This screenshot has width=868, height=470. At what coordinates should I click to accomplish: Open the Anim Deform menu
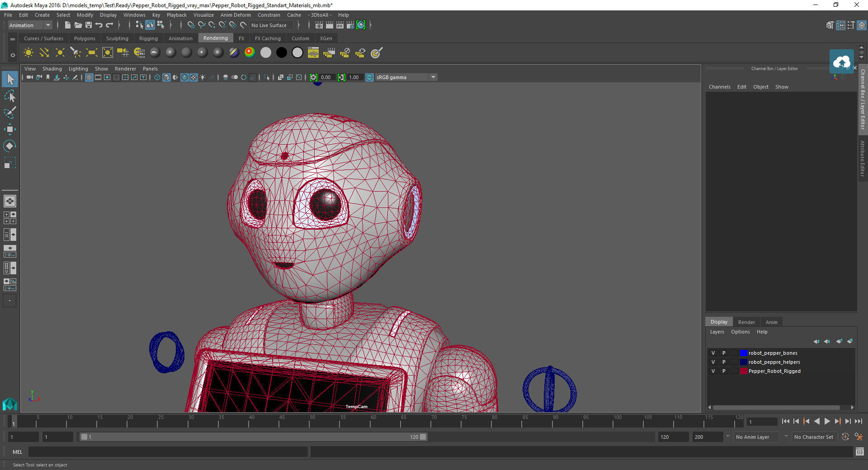236,15
